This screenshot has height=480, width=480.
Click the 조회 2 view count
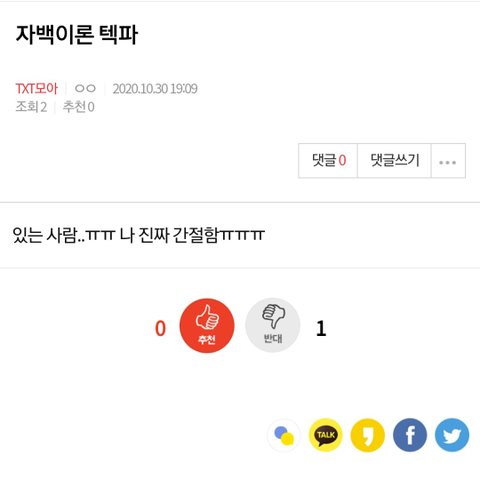pyautogui.click(x=31, y=107)
